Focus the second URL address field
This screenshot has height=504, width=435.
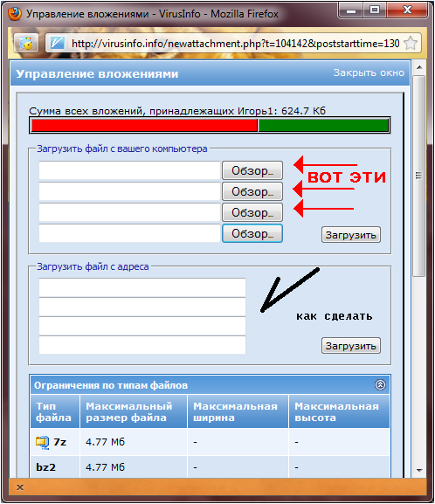(x=142, y=307)
